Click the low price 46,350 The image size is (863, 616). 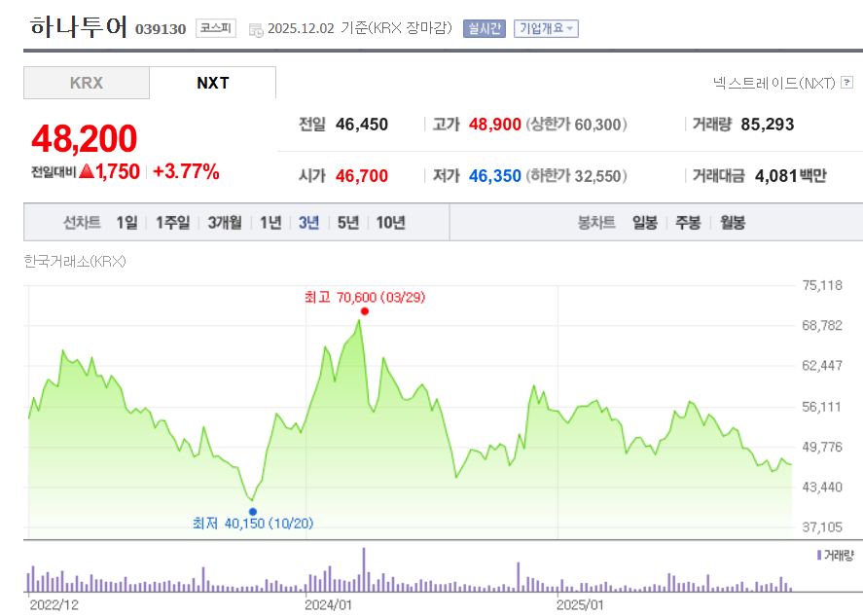click(x=495, y=176)
